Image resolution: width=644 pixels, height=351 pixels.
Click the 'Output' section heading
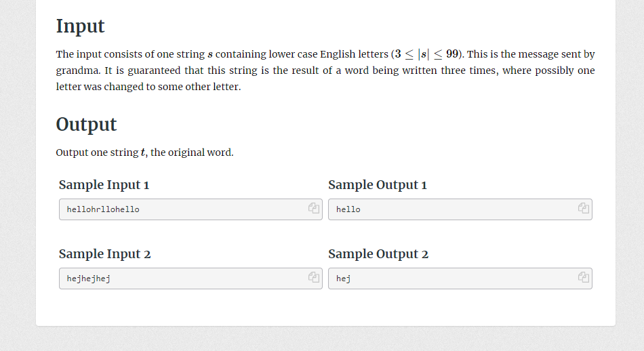tap(86, 125)
